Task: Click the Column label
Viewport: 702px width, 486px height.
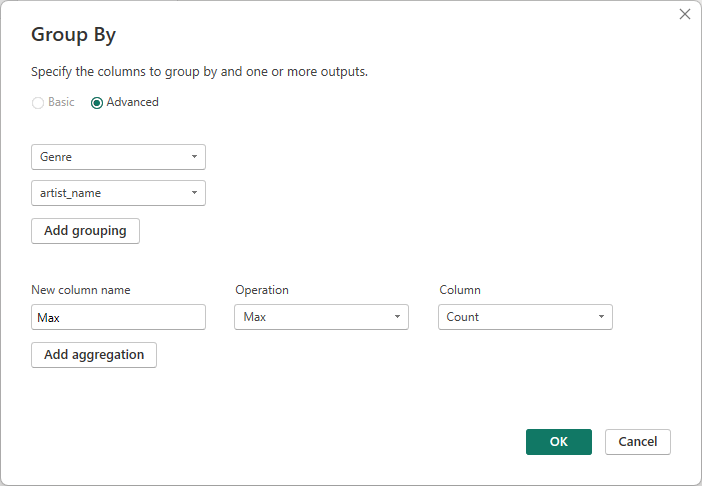Action: point(460,290)
